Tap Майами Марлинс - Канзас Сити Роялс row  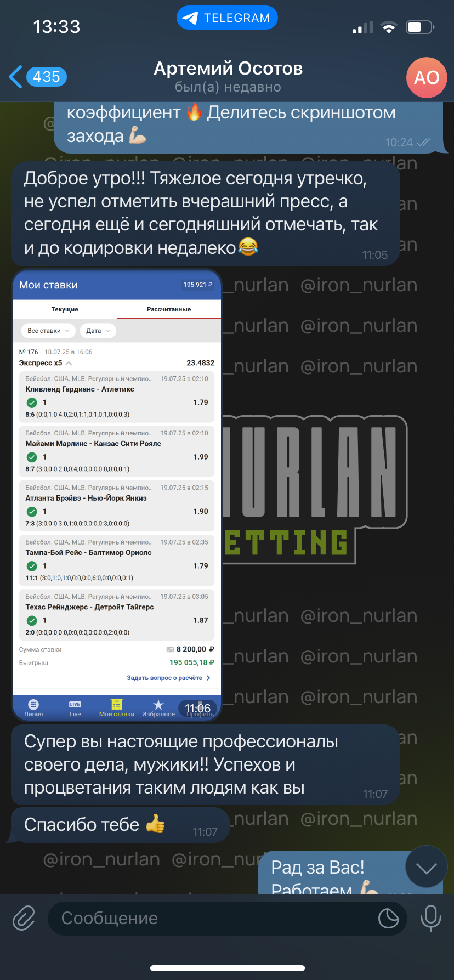tap(116, 451)
